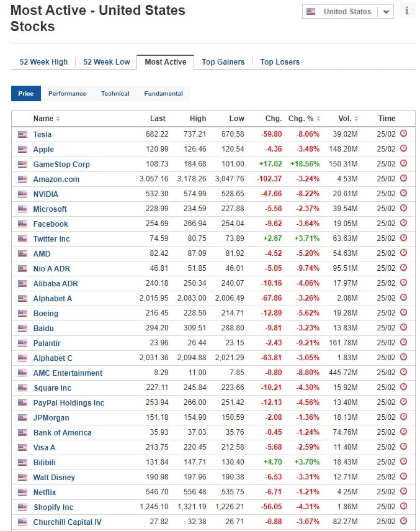The width and height of the screenshot is (420, 531).
Task: Sort table by Chg. % column arrows
Action: pyautogui.click(x=318, y=119)
